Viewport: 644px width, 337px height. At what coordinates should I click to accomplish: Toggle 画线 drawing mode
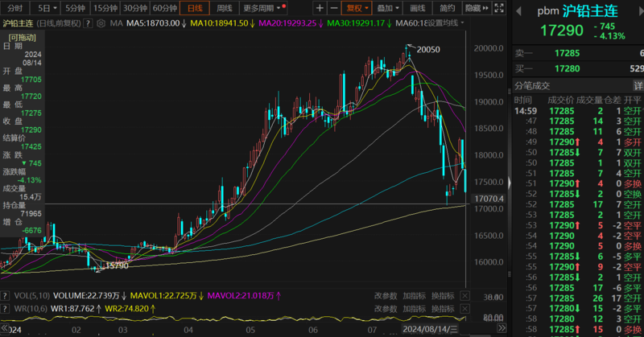tap(417, 7)
